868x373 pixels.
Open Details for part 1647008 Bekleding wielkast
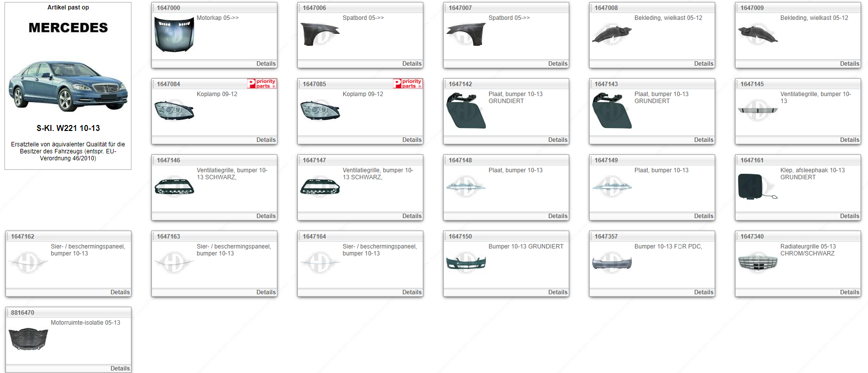coord(704,64)
